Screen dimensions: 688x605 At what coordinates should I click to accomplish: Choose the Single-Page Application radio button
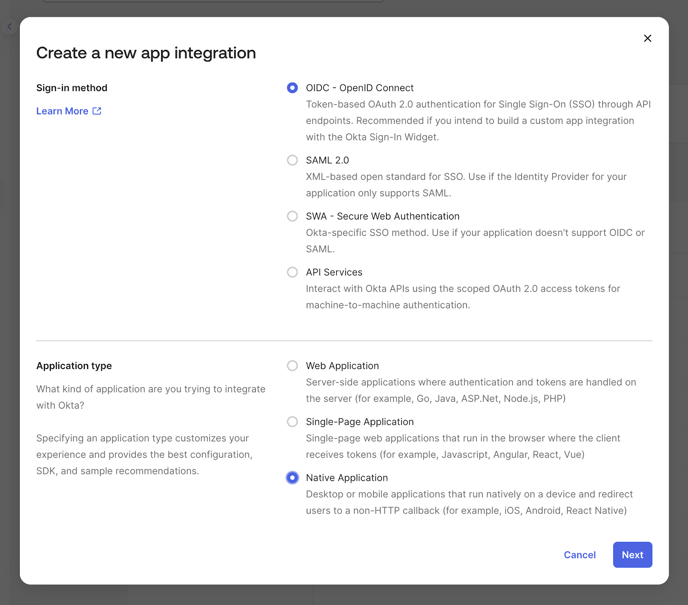point(292,422)
